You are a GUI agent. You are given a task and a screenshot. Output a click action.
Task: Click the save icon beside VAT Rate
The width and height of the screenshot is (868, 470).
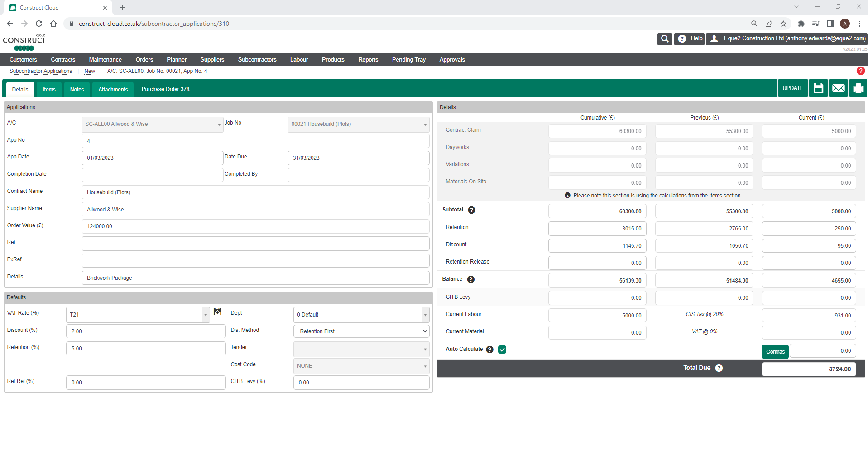coord(218,312)
